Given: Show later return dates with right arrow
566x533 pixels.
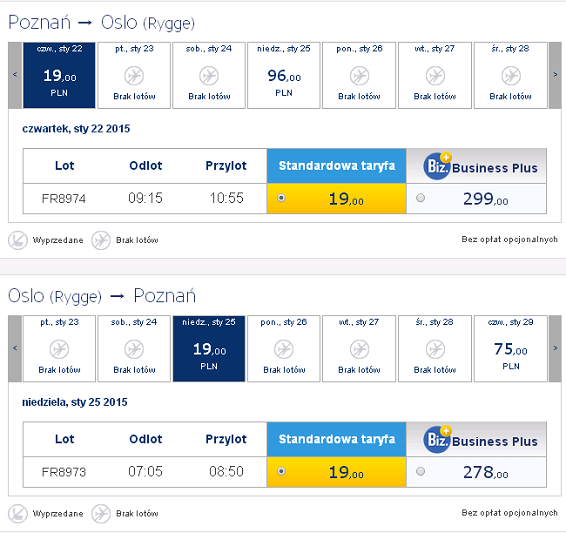Looking at the screenshot, I should 555,348.
